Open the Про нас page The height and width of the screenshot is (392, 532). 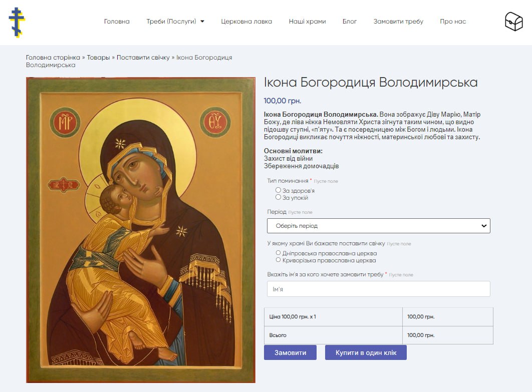453,22
